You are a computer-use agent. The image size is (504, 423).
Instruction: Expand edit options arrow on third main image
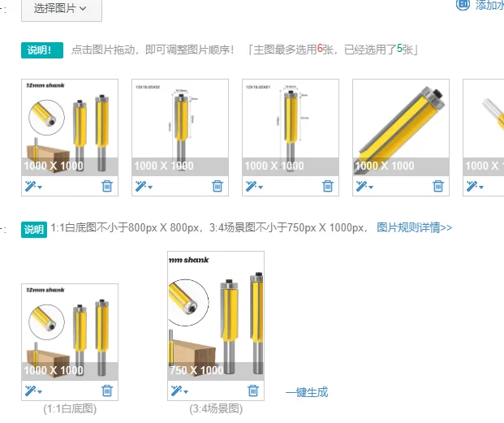click(x=261, y=187)
